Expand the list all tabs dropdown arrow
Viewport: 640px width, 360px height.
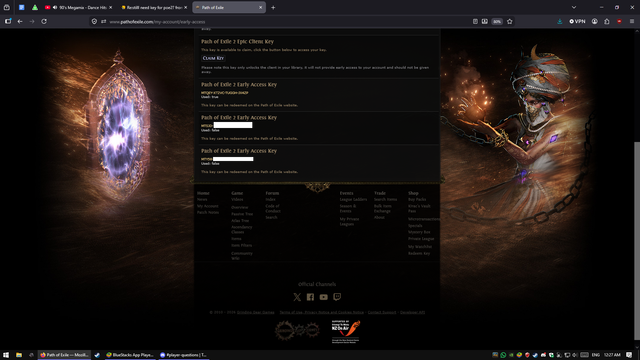click(574, 7)
